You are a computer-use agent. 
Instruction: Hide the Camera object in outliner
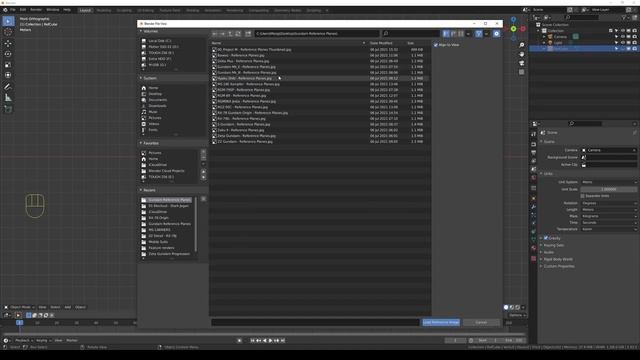coord(622,37)
